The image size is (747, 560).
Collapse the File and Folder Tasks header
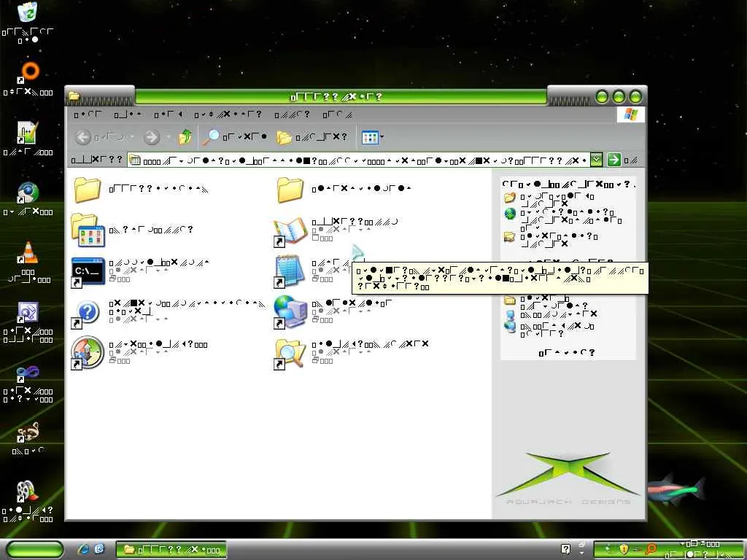568,184
